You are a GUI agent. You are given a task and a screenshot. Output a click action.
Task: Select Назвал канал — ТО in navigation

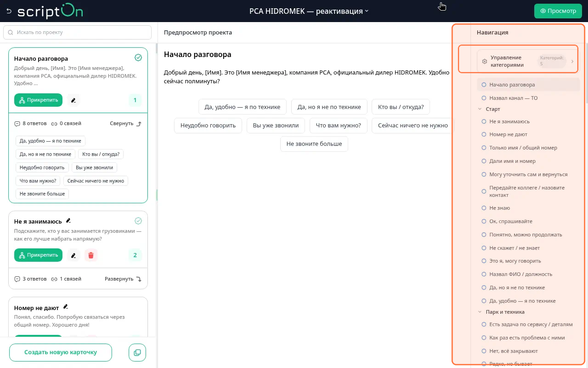click(x=528, y=98)
